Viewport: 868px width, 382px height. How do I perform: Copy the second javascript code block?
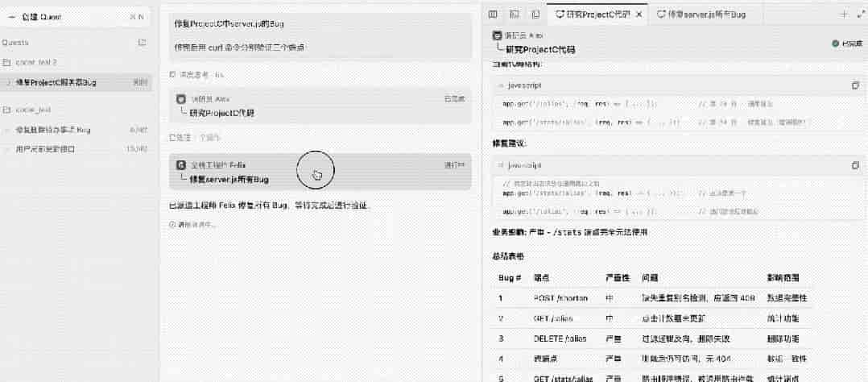pyautogui.click(x=855, y=165)
